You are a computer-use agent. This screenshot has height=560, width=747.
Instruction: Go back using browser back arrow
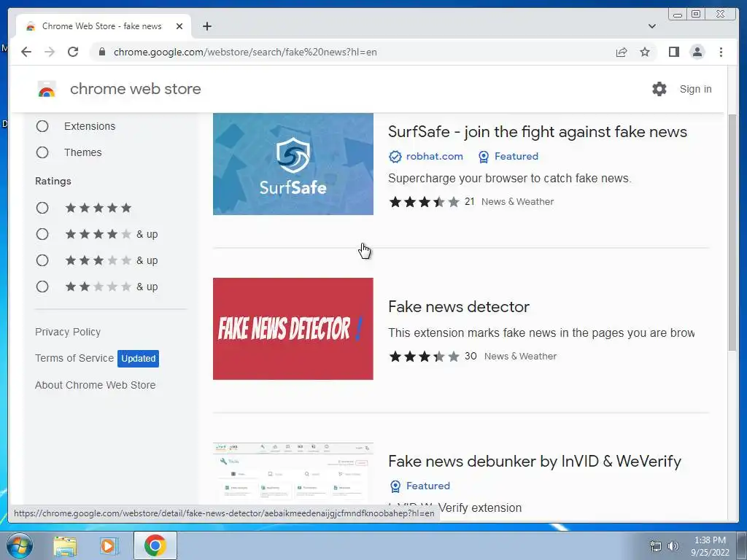[x=26, y=52]
